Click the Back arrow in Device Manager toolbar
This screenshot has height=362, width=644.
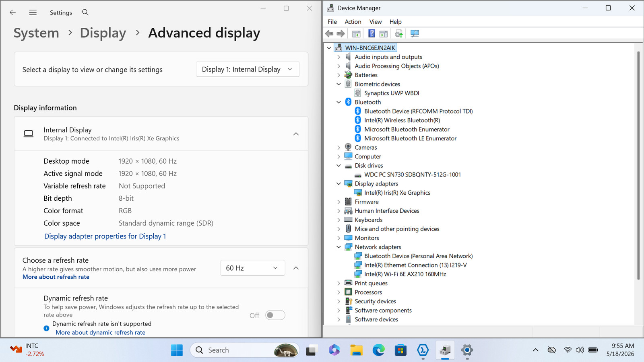click(x=329, y=34)
